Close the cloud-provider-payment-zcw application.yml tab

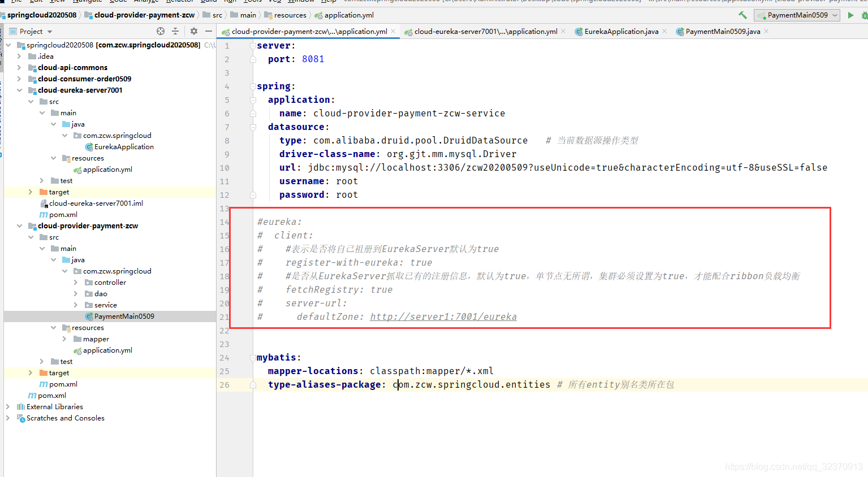393,31
